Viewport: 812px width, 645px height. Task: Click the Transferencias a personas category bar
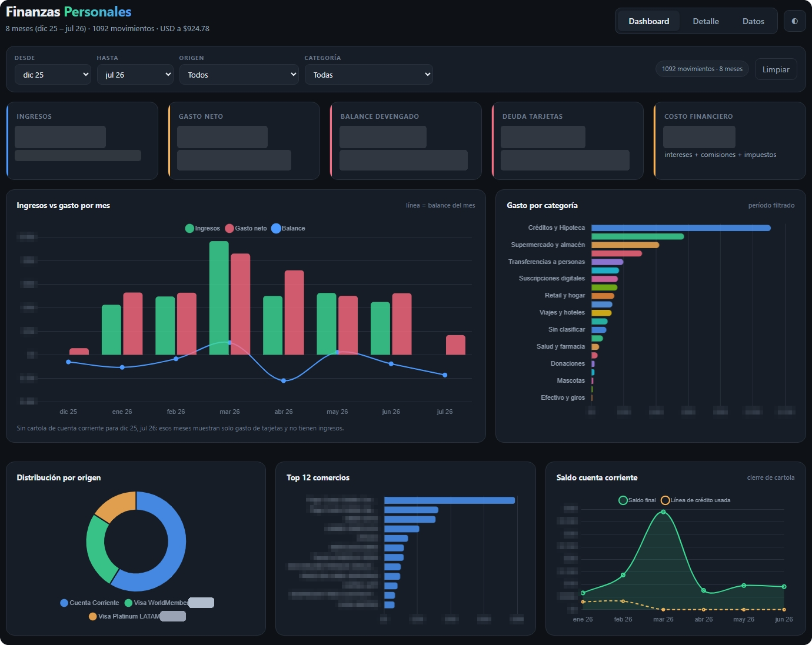click(x=607, y=262)
